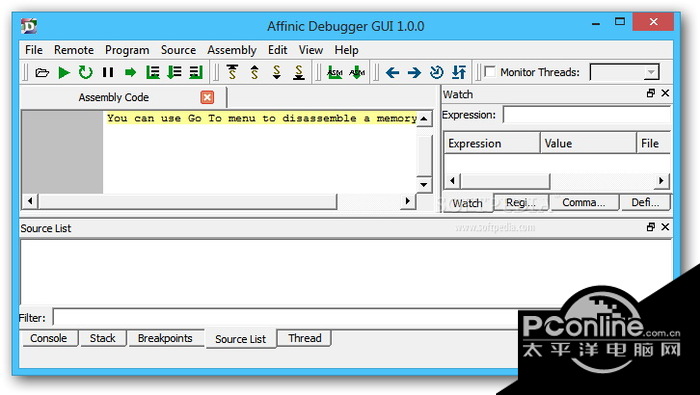The image size is (700, 395).
Task: Enable the Monitor Threads checkbox
Action: pyautogui.click(x=490, y=72)
